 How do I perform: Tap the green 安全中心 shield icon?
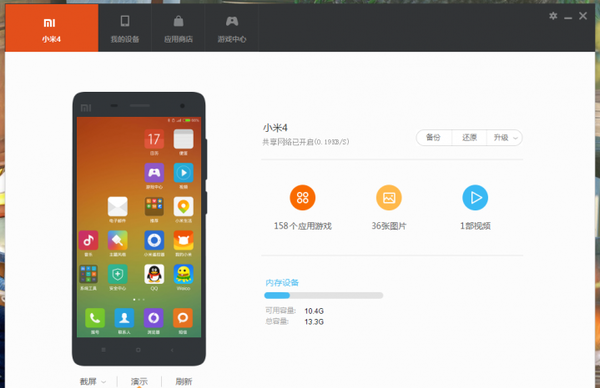[x=117, y=274]
